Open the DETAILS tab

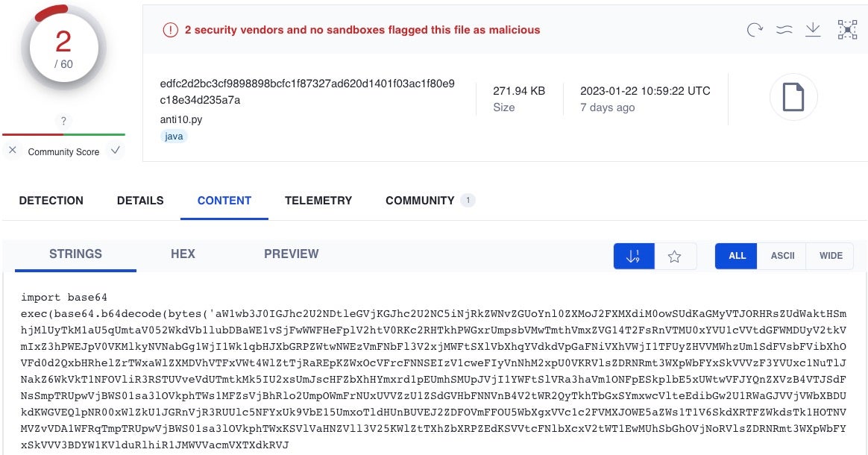[140, 201]
